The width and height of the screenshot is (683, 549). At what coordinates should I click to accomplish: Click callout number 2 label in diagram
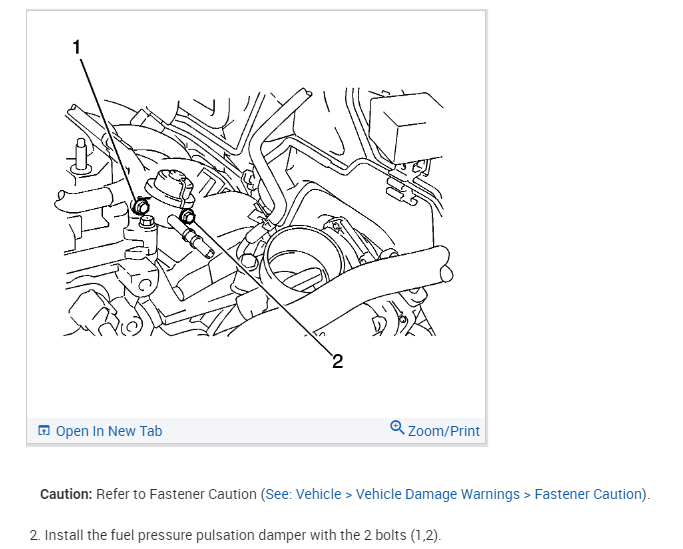(337, 361)
